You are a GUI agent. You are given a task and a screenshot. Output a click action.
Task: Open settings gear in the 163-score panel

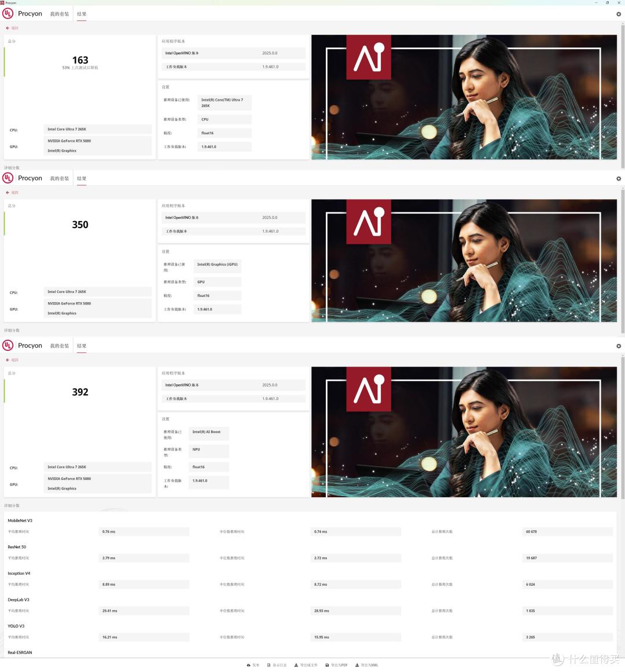point(619,14)
